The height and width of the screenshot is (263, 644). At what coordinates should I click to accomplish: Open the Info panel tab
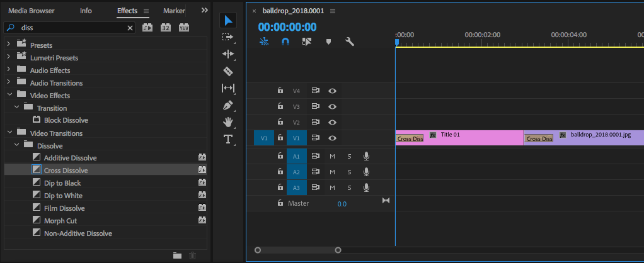coord(86,11)
